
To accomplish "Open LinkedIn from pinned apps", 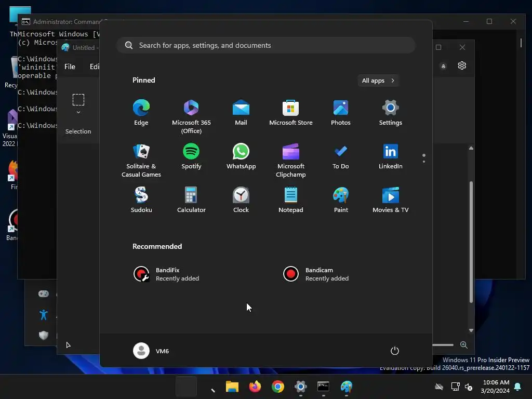I will tap(391, 156).
